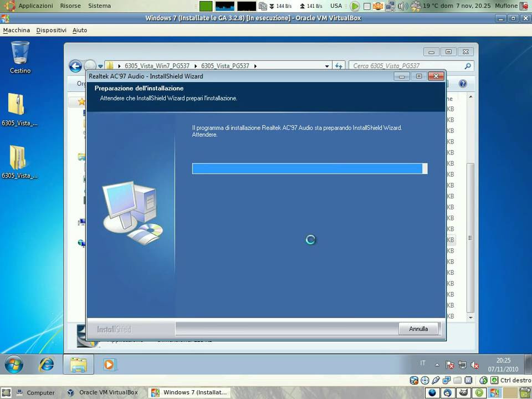Open Windows Explorer taskbar button
Screen dimensions: 532x399
pyautogui.click(x=78, y=365)
